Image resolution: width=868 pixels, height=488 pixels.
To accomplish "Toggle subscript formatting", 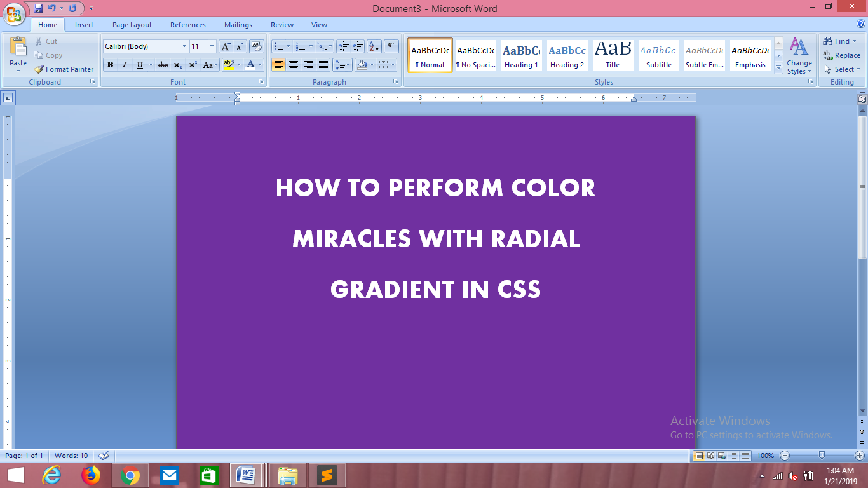I will (x=177, y=65).
